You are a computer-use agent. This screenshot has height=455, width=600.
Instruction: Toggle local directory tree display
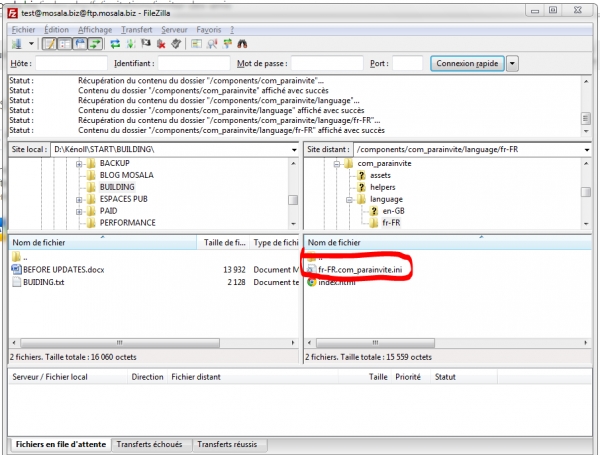65,44
